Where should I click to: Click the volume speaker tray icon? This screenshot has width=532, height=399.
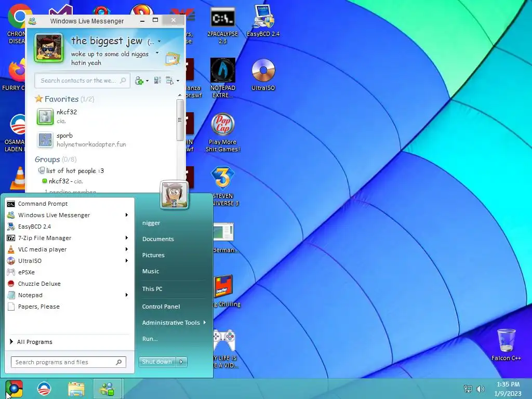tap(481, 389)
